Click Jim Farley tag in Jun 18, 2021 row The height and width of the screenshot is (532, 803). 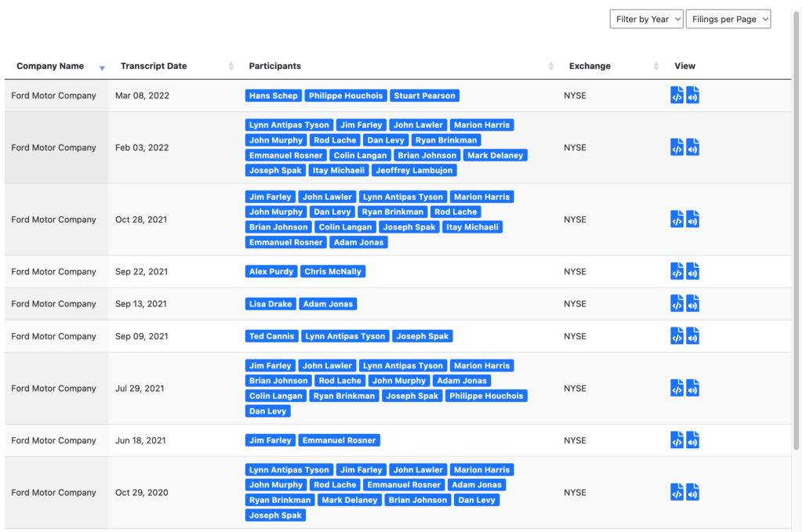pos(271,440)
